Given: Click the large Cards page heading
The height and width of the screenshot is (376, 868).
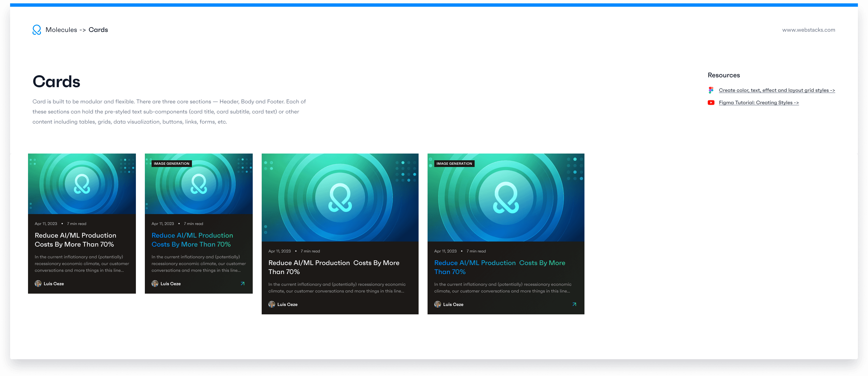Looking at the screenshot, I should [56, 82].
